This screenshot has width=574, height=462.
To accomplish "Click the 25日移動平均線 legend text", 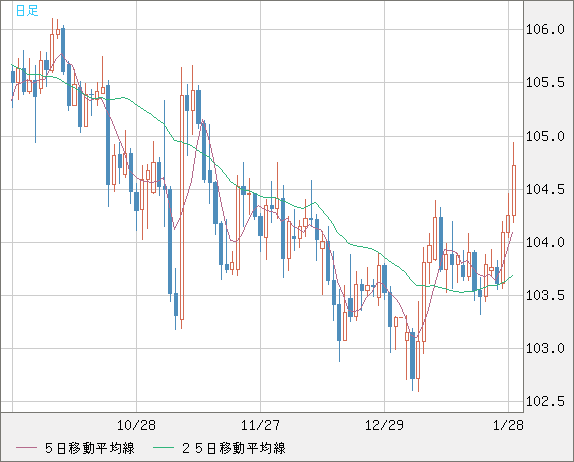I will 234,448.
